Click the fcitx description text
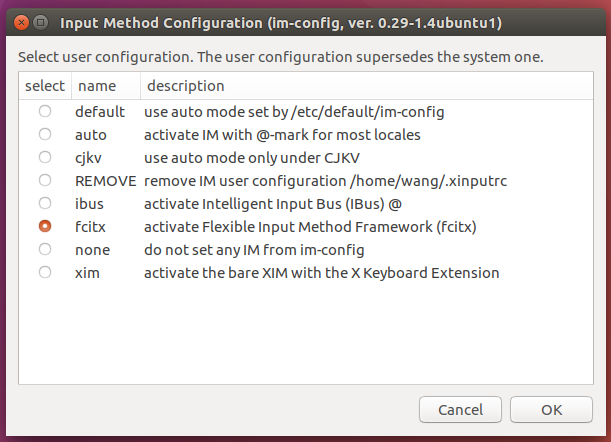The height and width of the screenshot is (442, 611). click(x=310, y=227)
